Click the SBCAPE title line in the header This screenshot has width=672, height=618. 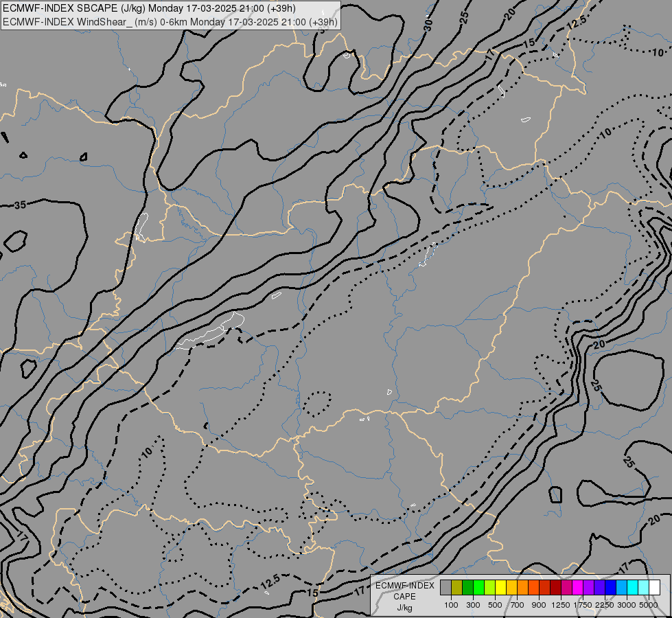(149, 8)
